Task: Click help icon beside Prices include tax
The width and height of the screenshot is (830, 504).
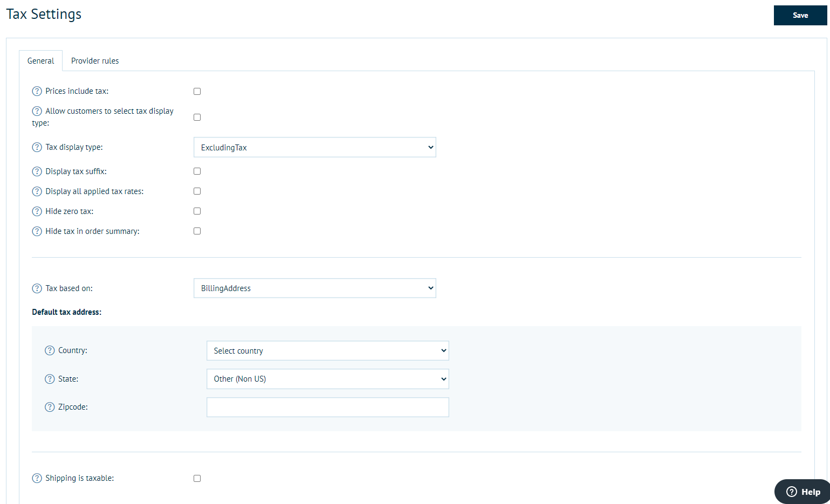Action: tap(37, 91)
